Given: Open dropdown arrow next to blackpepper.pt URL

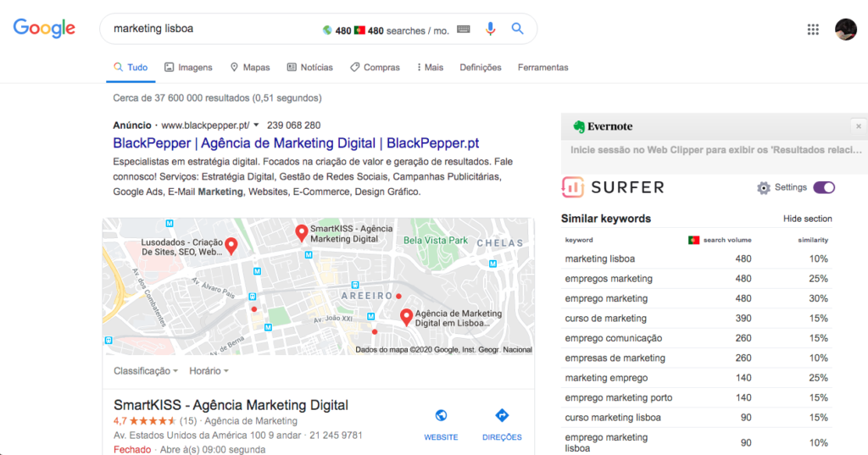Looking at the screenshot, I should [x=256, y=125].
